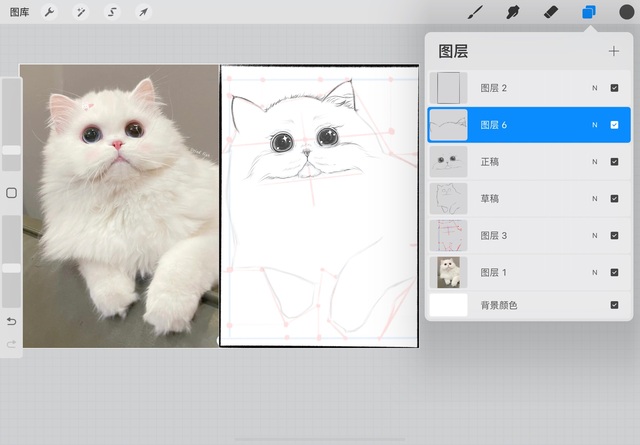Select the Smudge tool
This screenshot has height=445, width=640.
[x=514, y=12]
